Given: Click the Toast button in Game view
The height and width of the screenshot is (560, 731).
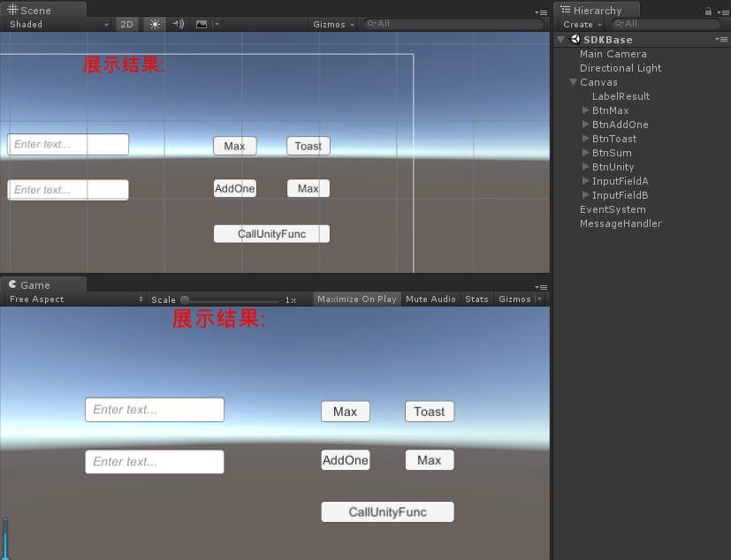Looking at the screenshot, I should click(x=430, y=412).
